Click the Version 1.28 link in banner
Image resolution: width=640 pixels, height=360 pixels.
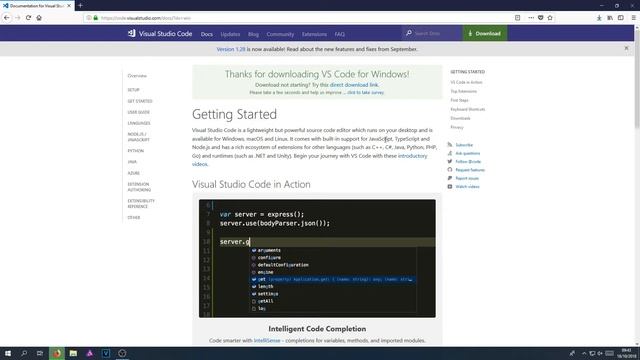(x=231, y=49)
